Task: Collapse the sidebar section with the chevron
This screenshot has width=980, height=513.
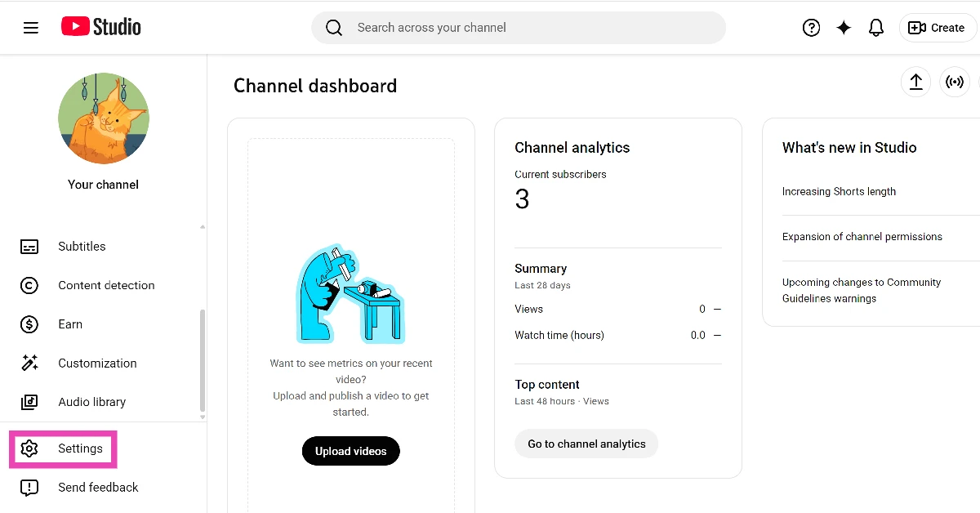Action: tap(201, 226)
